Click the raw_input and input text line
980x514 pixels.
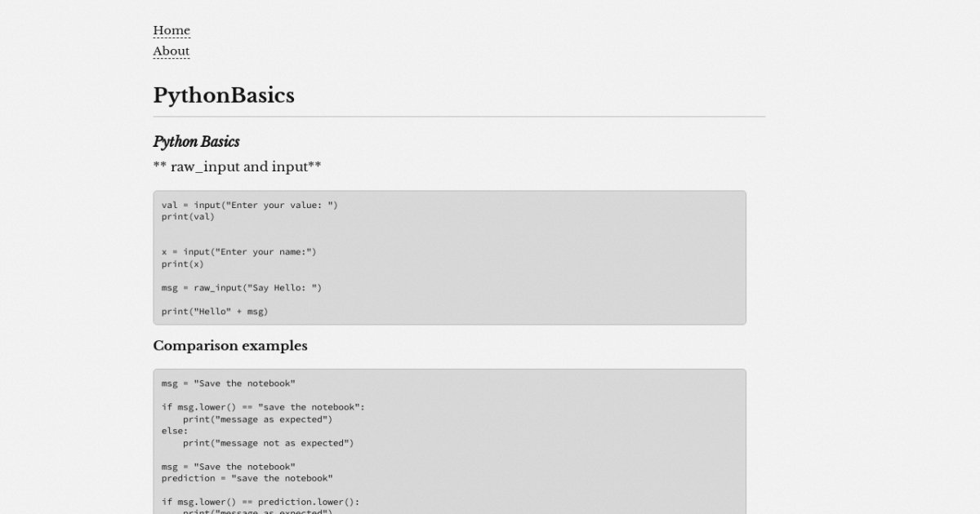tap(237, 167)
